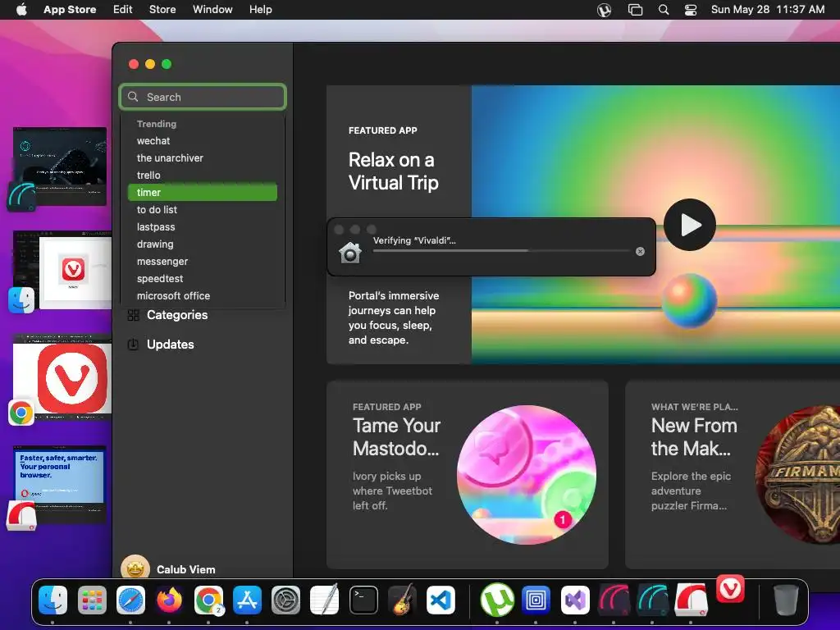Click the uTorrent menu bar status icon
This screenshot has height=630, width=840.
(x=605, y=10)
